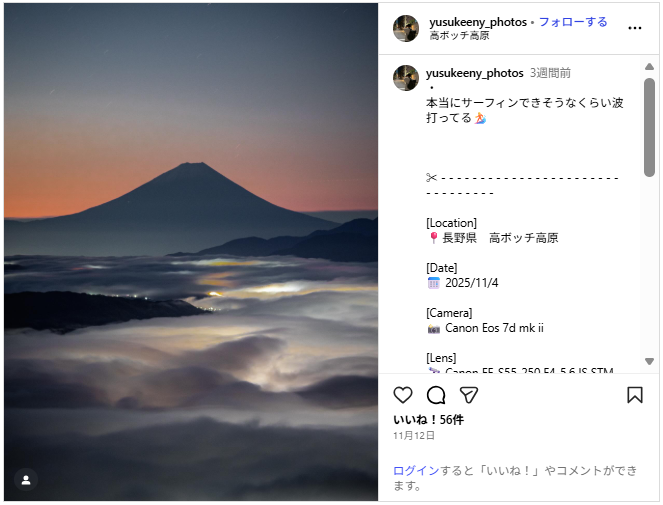Click フォローする to follow the account

[573, 22]
